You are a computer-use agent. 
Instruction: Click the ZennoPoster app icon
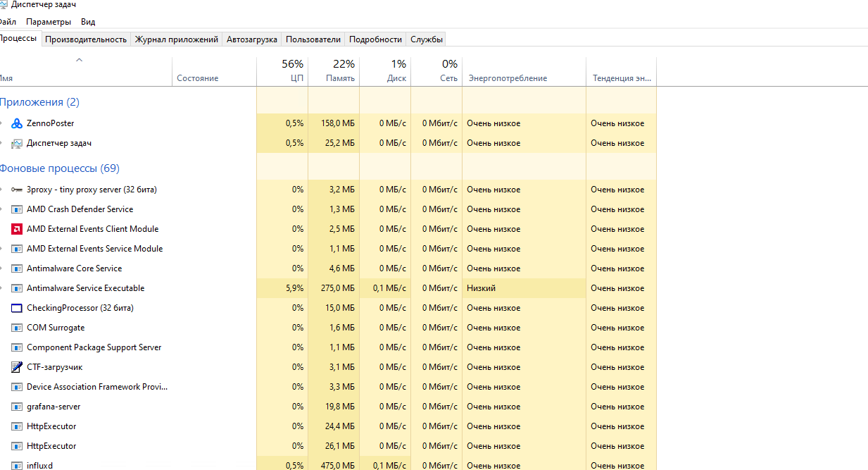coord(17,123)
